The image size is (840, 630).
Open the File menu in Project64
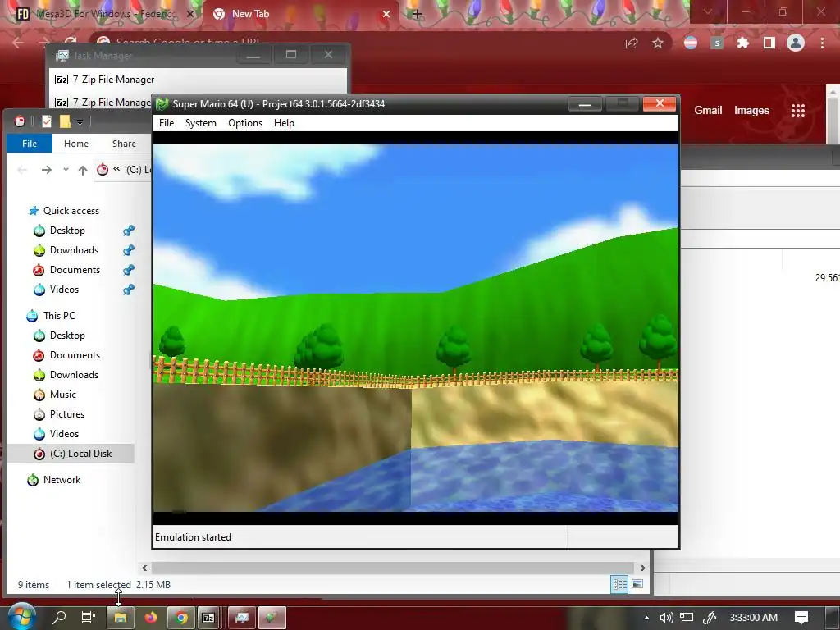tap(167, 123)
